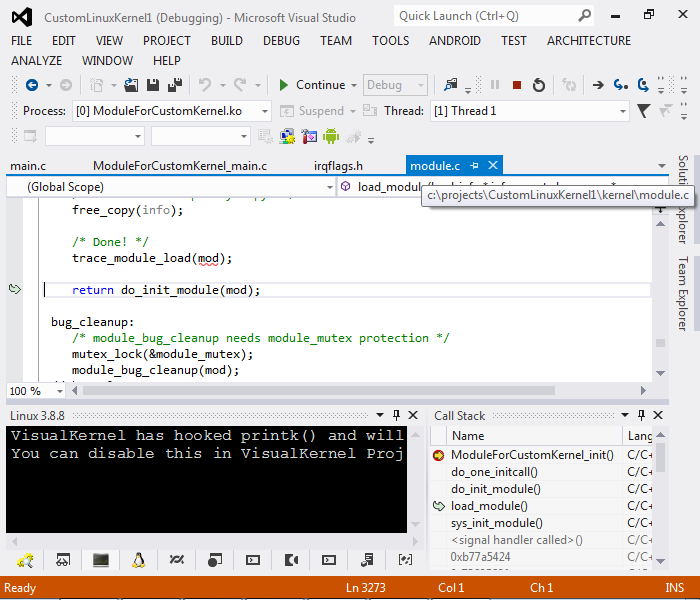Click the Save All icon
The height and width of the screenshot is (600, 700).
(x=175, y=85)
